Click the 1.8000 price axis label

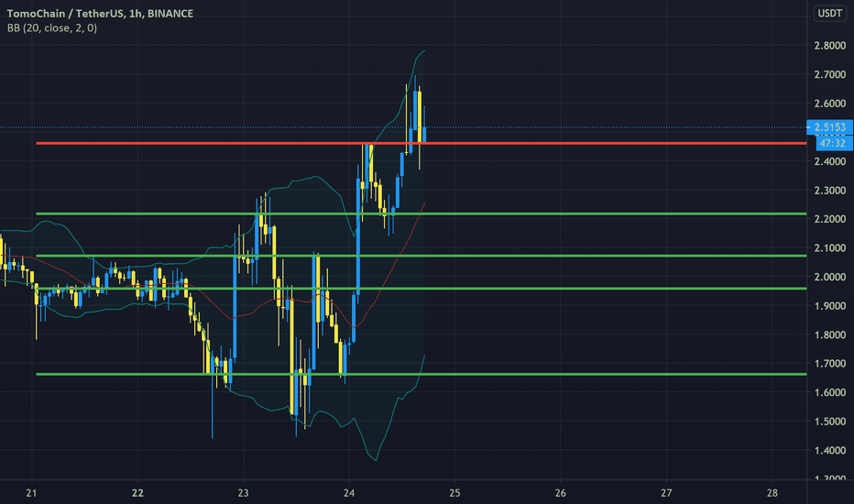pos(829,334)
